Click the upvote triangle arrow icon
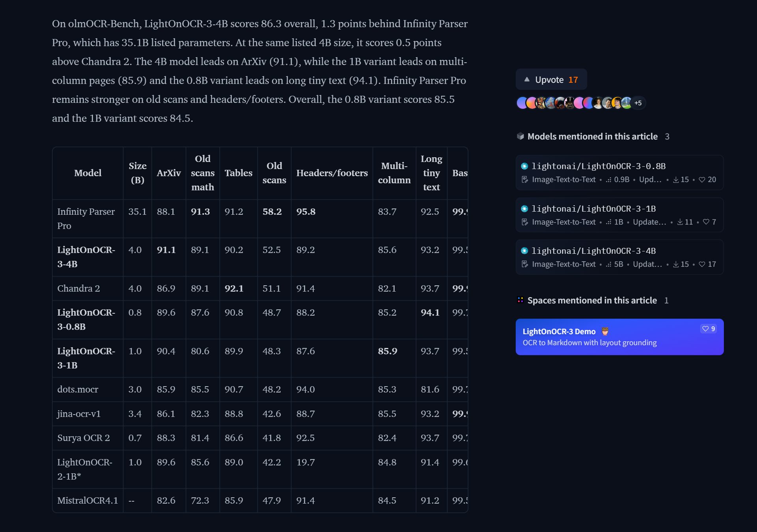The height and width of the screenshot is (532, 757). (527, 80)
